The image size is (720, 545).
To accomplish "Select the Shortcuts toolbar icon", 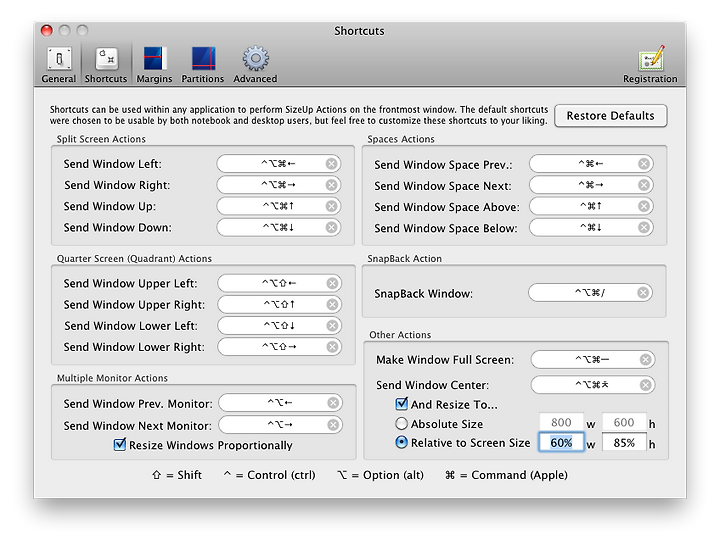I will click(x=106, y=65).
